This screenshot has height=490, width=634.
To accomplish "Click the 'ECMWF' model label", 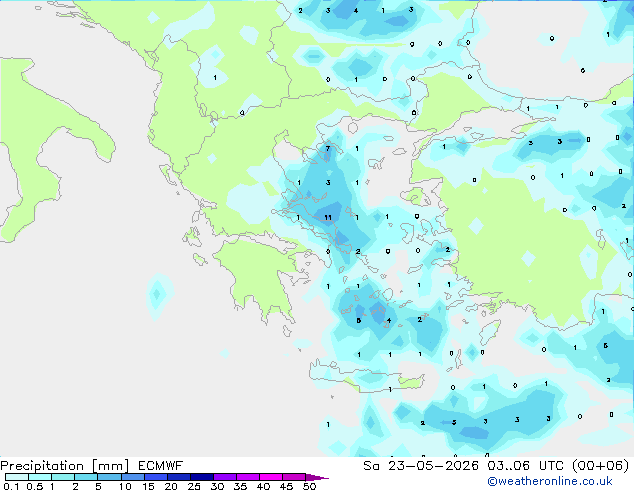I will [160, 466].
